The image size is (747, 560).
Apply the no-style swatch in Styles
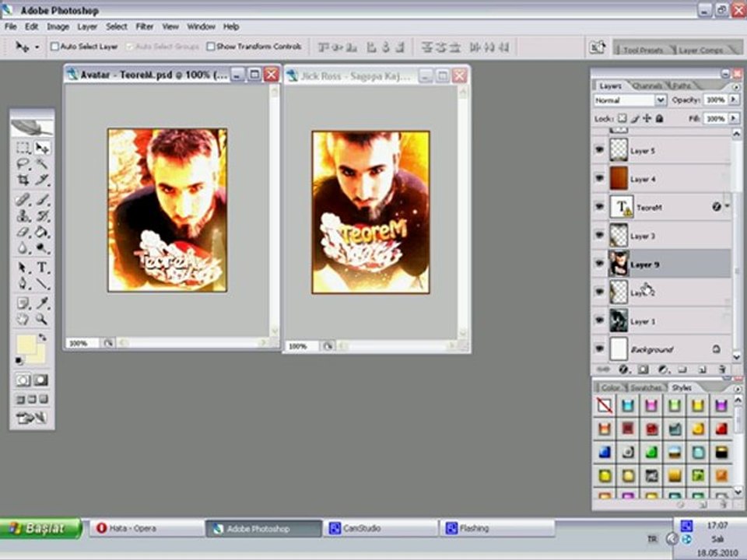605,406
